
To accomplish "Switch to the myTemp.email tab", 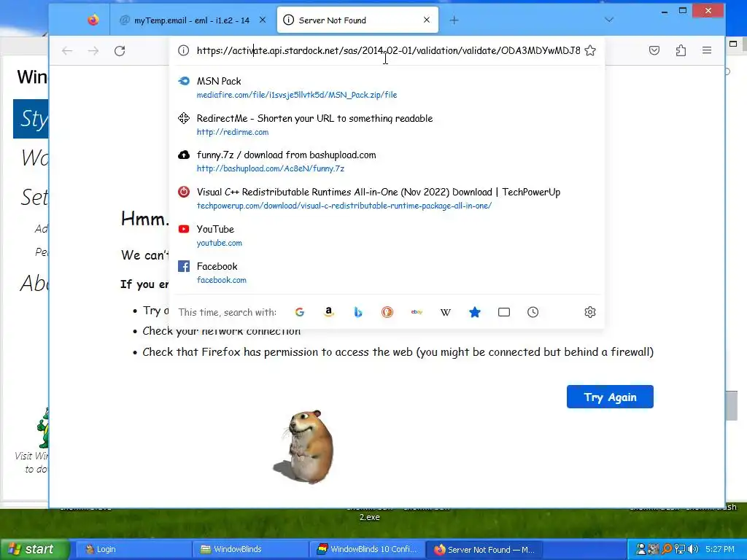I will (x=190, y=20).
